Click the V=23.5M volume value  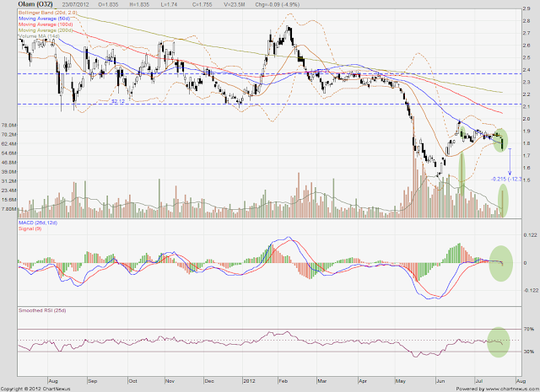pyautogui.click(x=234, y=5)
